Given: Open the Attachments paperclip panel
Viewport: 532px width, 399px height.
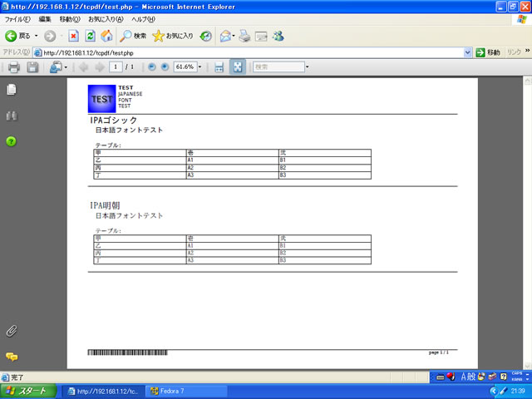Looking at the screenshot, I should [12, 330].
